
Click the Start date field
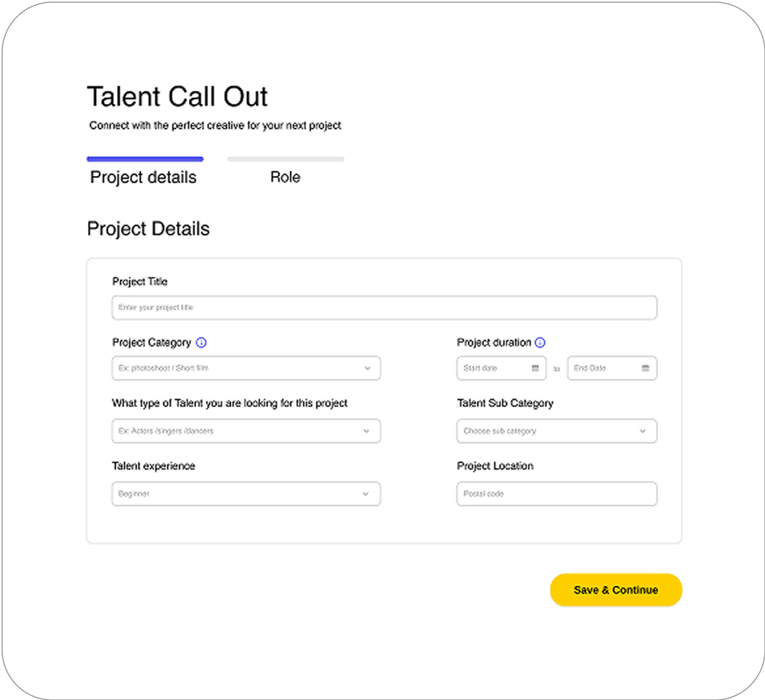494,369
